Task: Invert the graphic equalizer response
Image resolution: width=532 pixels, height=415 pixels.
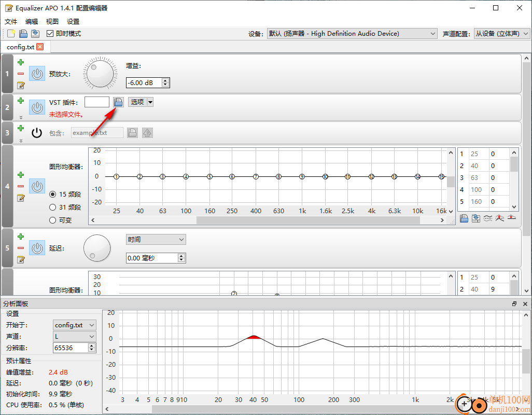Action: (488, 218)
